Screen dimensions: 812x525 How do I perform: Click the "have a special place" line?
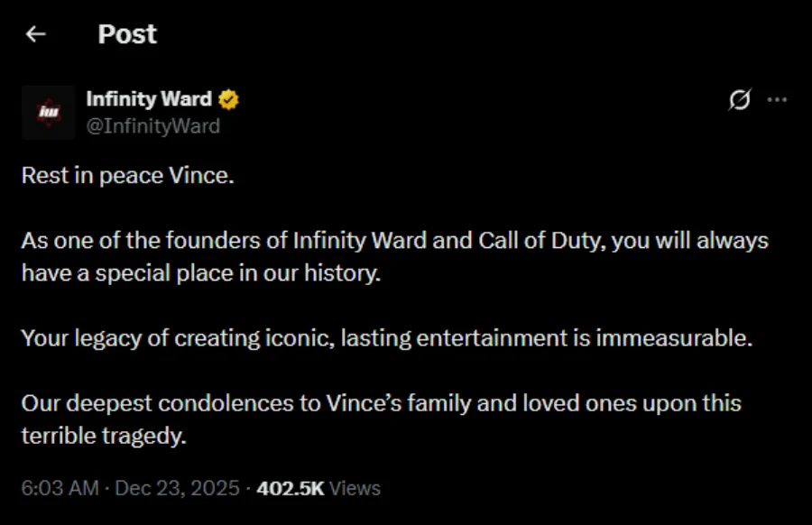click(201, 273)
